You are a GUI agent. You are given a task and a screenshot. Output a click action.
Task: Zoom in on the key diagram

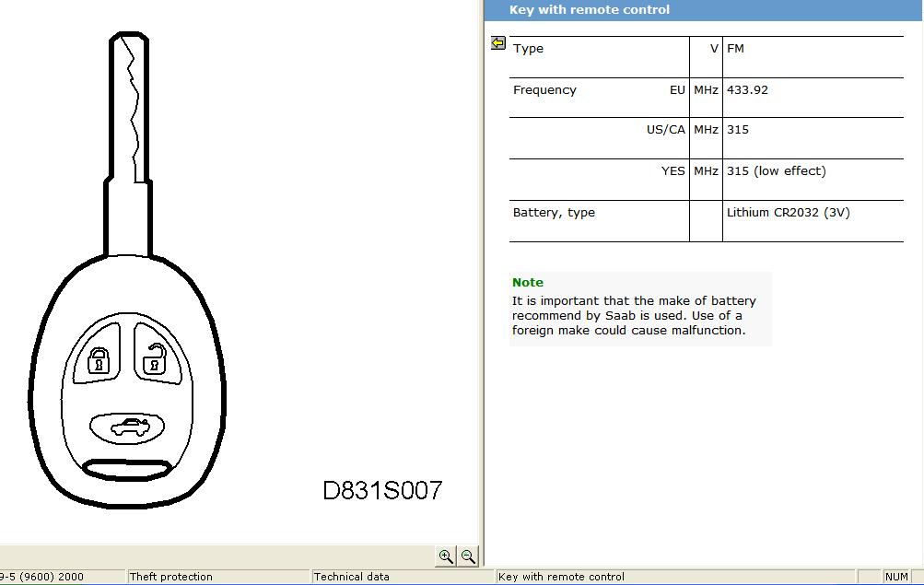coord(446,556)
